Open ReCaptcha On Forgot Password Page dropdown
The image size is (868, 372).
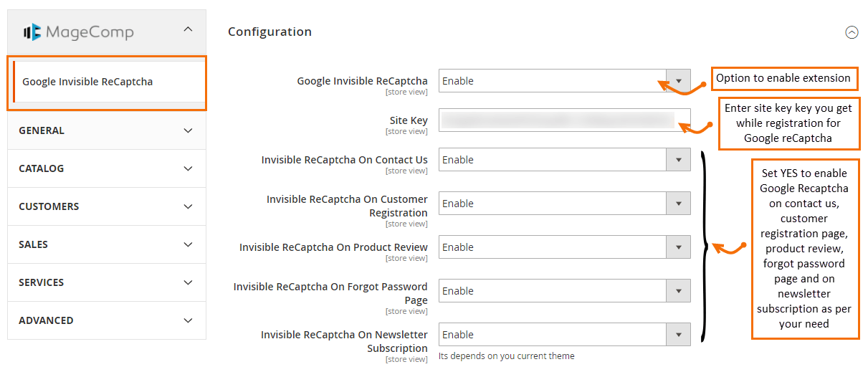(565, 291)
